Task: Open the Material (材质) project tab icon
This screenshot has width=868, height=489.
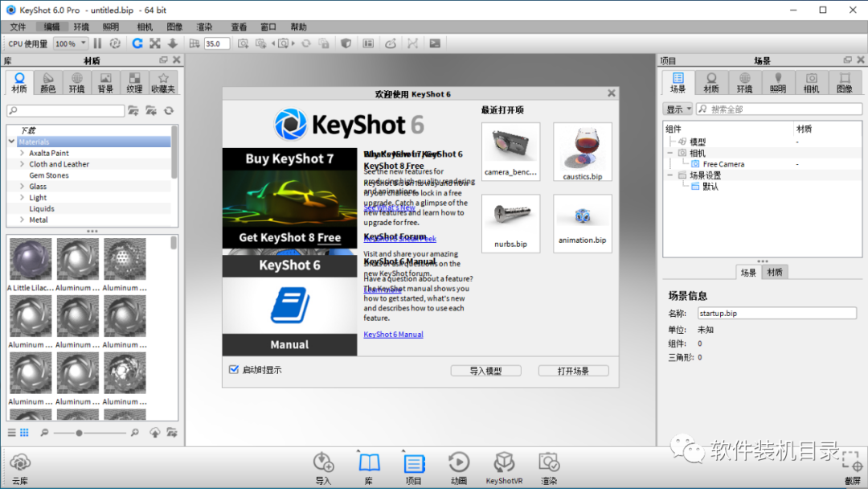Action: [x=711, y=83]
